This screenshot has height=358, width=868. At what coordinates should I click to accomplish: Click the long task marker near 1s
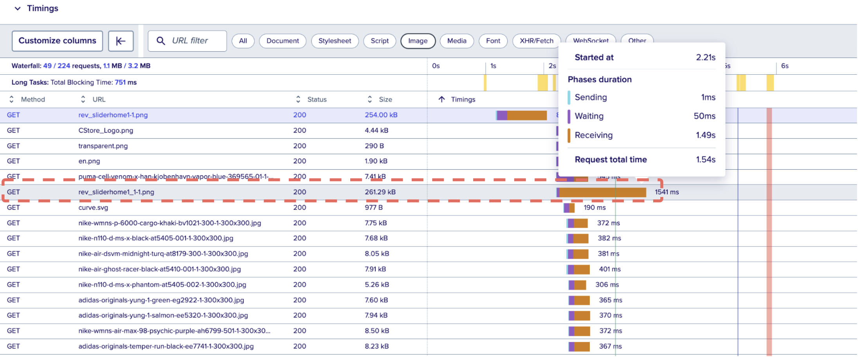pyautogui.click(x=485, y=83)
